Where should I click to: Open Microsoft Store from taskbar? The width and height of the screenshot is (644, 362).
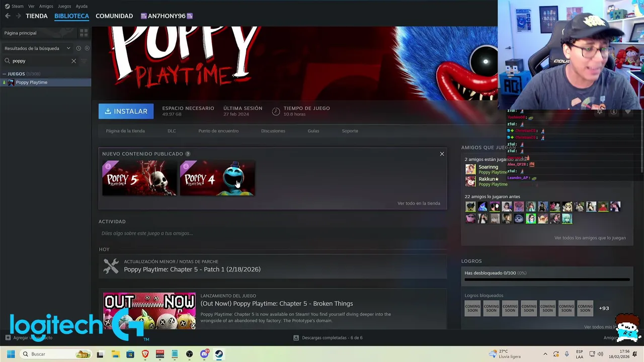click(x=130, y=354)
